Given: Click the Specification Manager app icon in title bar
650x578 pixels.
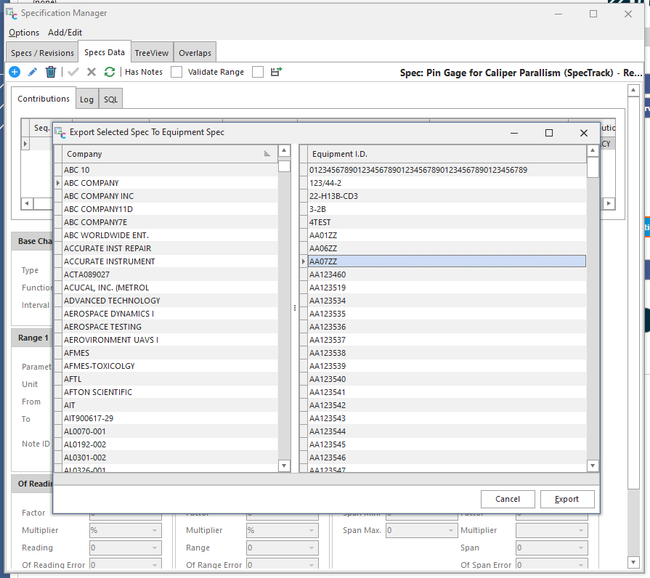Looking at the screenshot, I should (12, 14).
